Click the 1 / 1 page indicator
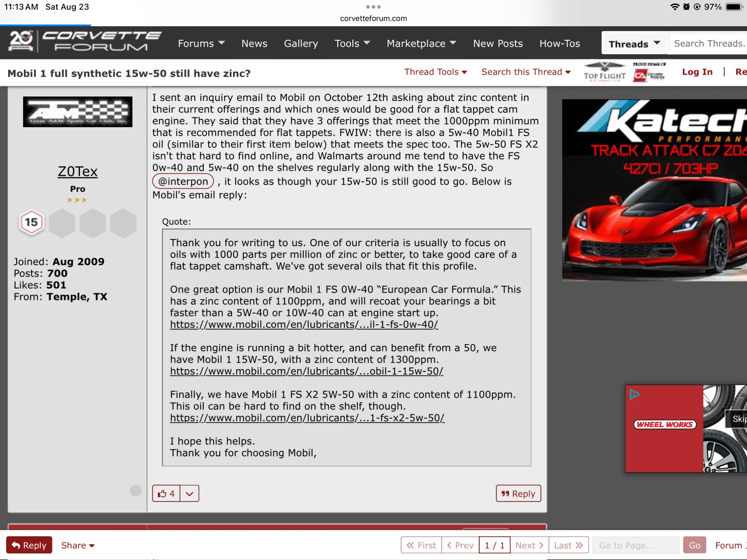This screenshot has width=747, height=560. point(495,545)
